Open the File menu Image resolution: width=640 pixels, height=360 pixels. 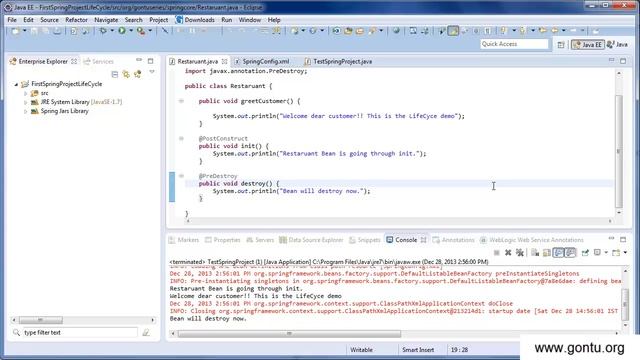12,20
